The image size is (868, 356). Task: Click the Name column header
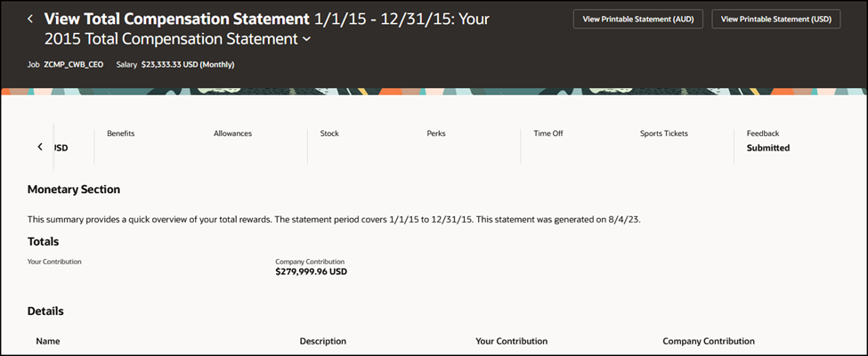point(48,341)
